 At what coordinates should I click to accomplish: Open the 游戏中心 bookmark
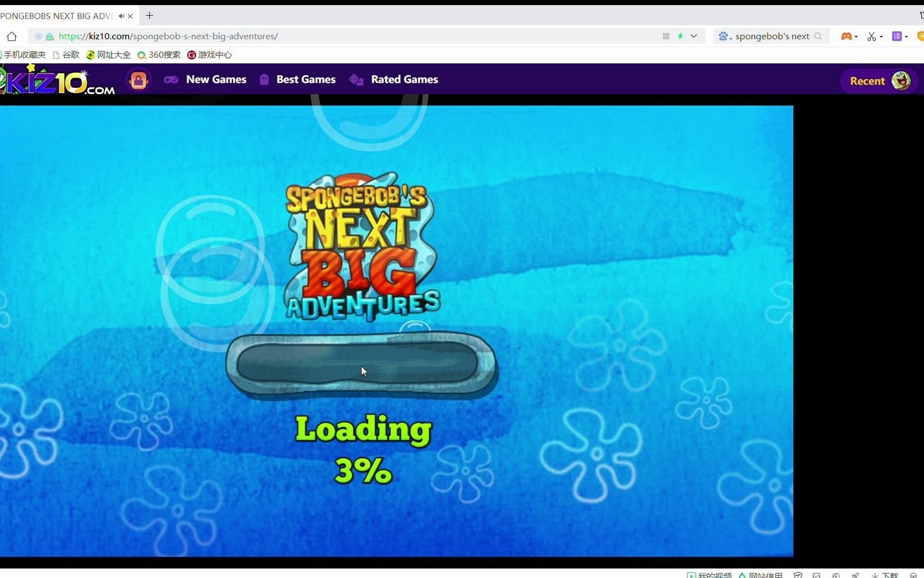click(x=209, y=54)
